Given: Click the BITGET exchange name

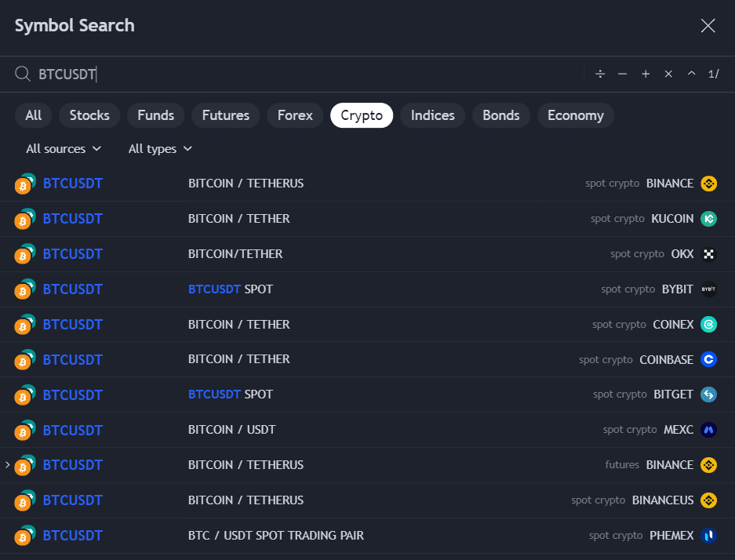Looking at the screenshot, I should click(x=673, y=395).
